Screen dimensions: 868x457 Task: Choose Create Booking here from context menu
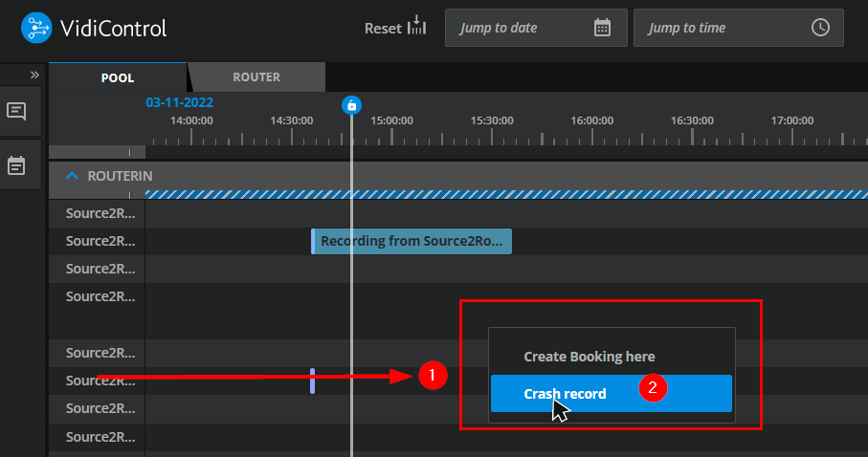coord(589,357)
